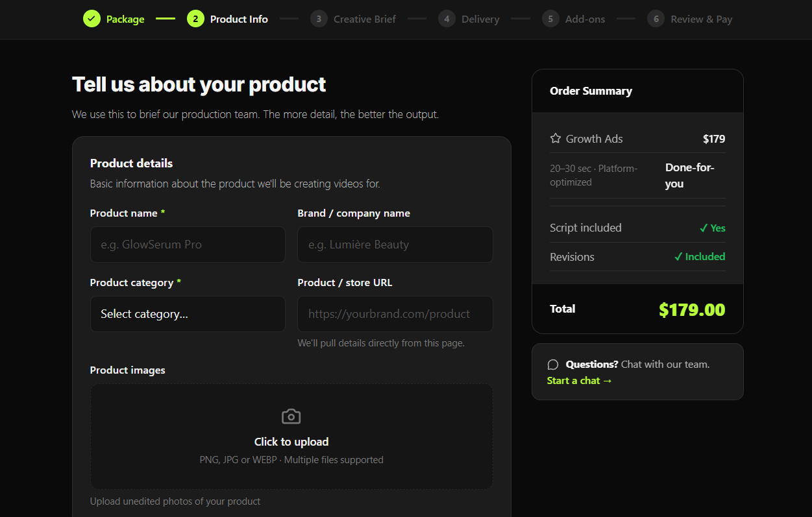The image size is (812, 517).
Task: Click the Click to upload area
Action: click(x=291, y=436)
